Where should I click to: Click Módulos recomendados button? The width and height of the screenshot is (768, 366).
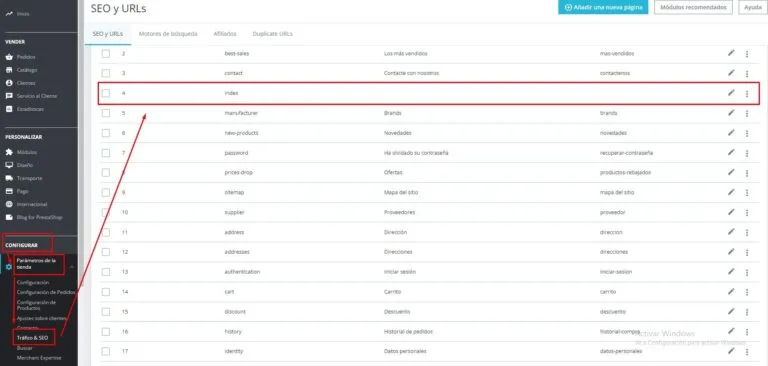click(x=693, y=7)
